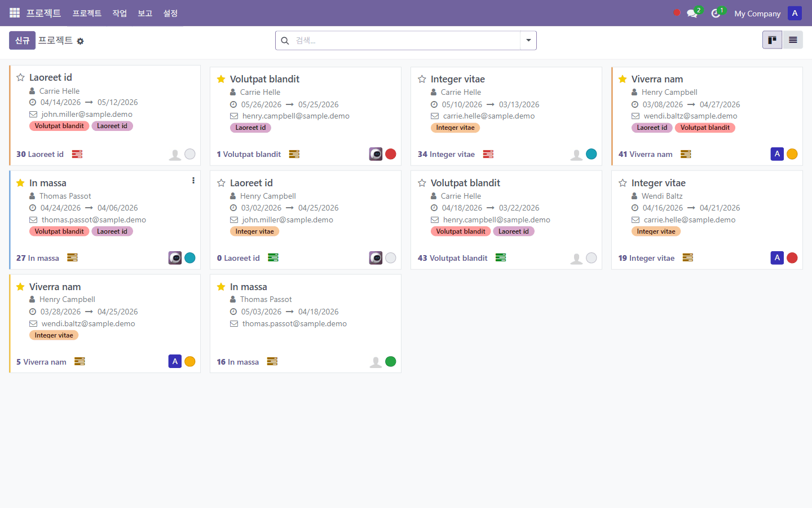Switch to Kanban view
Screen dimensions: 812x508
click(x=772, y=40)
